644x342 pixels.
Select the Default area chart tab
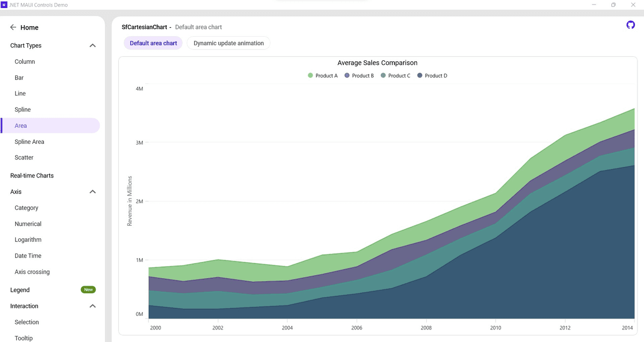tap(153, 43)
